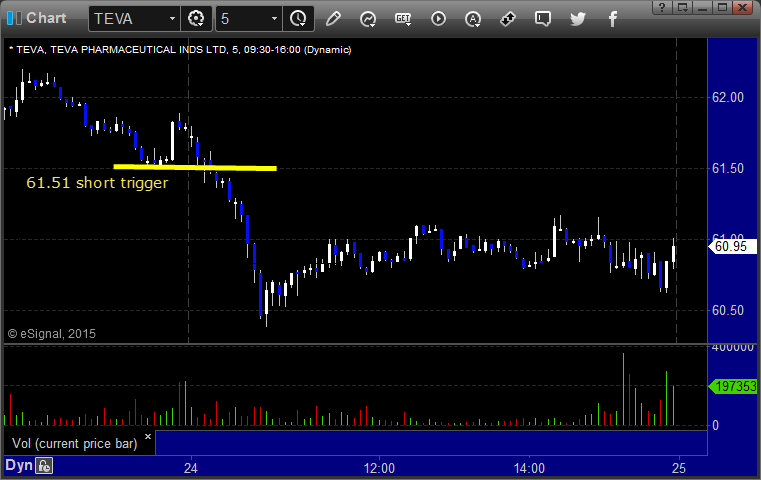This screenshot has height=480, width=761.
Task: Click the Chart window title label
Action: 46,18
